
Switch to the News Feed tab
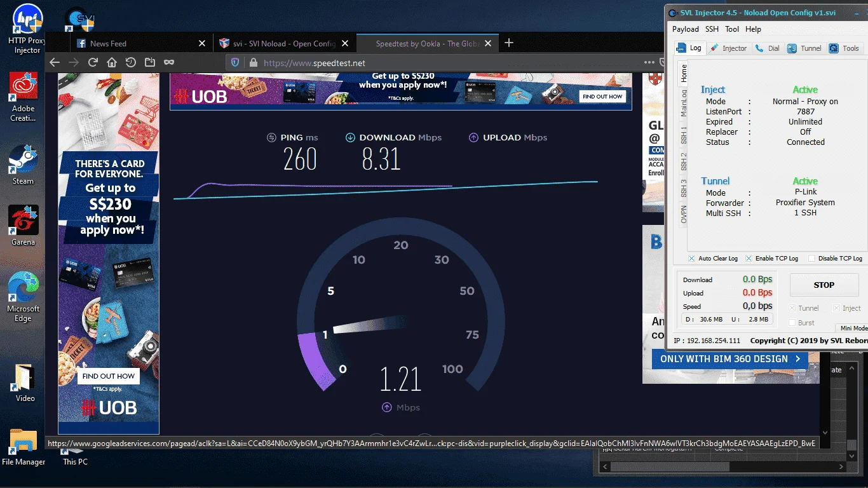tap(140, 43)
